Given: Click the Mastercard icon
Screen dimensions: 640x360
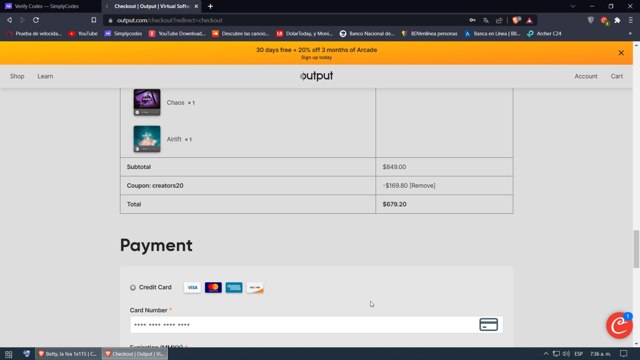Looking at the screenshot, I should [x=213, y=287].
